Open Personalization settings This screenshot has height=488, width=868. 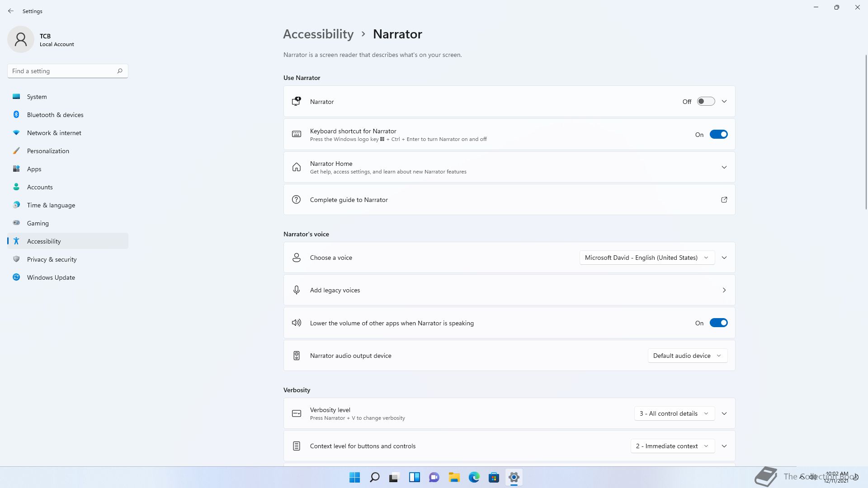[x=68, y=151]
